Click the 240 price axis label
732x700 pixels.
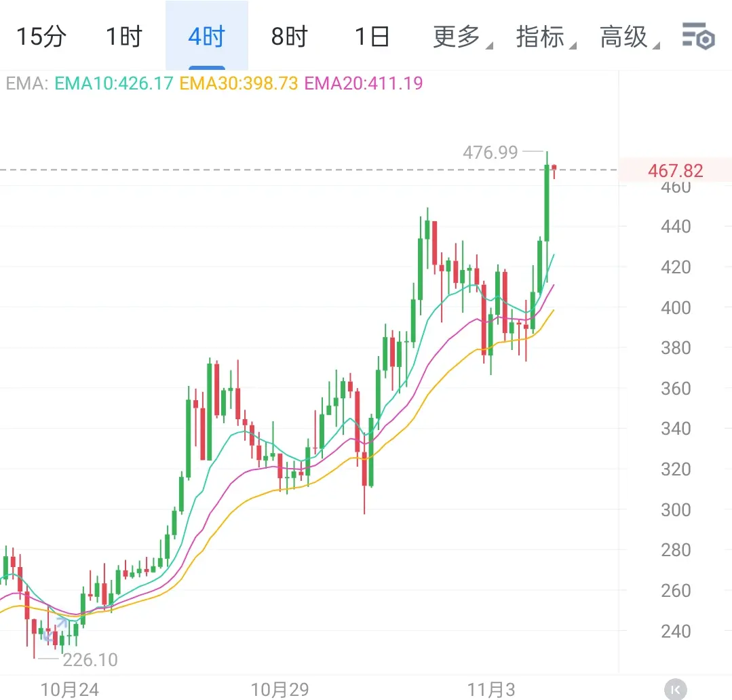tap(676, 631)
